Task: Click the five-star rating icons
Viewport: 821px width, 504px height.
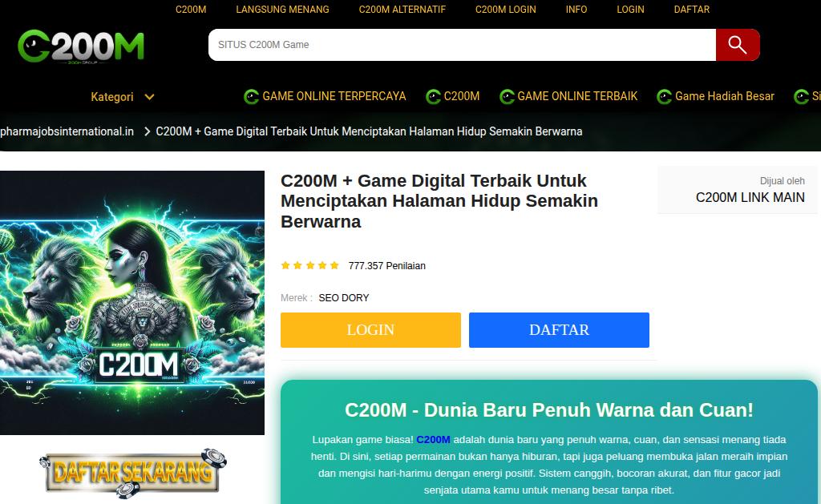Action: 310,265
